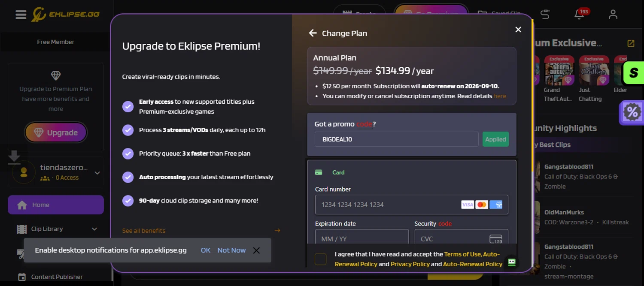The image size is (644, 286).
Task: Tick the terms agreement checkbox
Action: click(321, 259)
